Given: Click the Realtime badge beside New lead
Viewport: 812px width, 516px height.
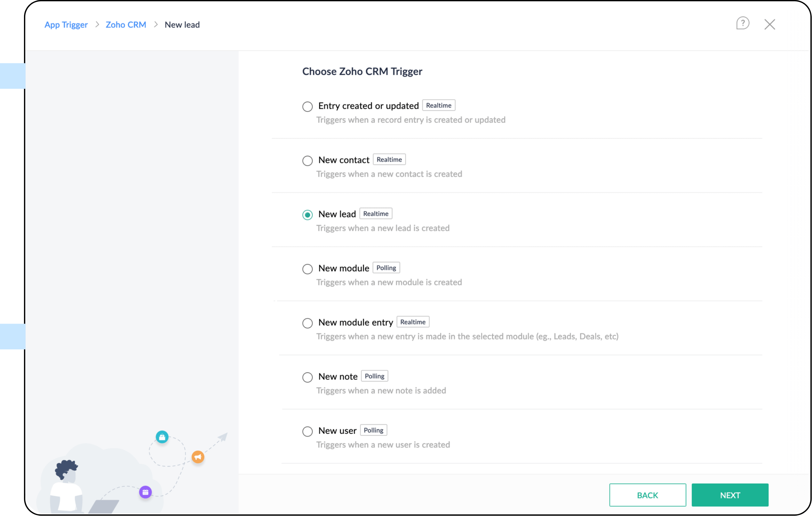Looking at the screenshot, I should point(376,214).
